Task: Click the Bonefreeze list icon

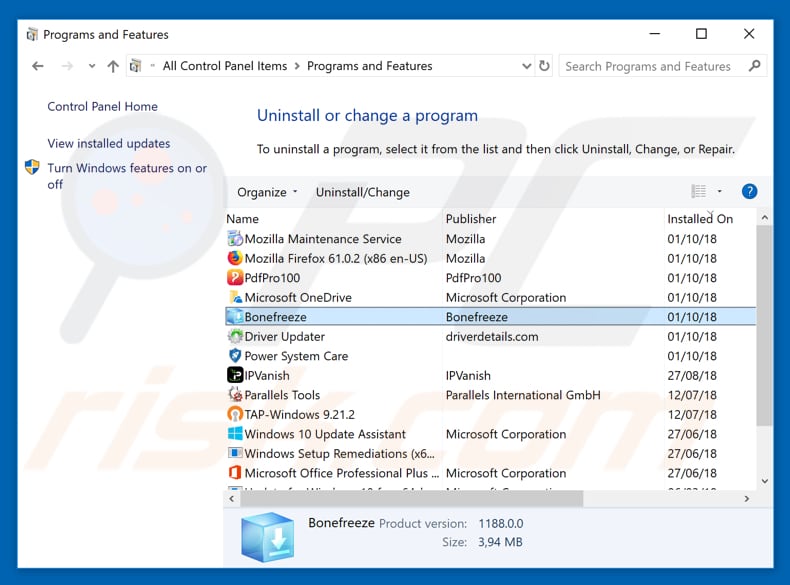Action: click(235, 317)
